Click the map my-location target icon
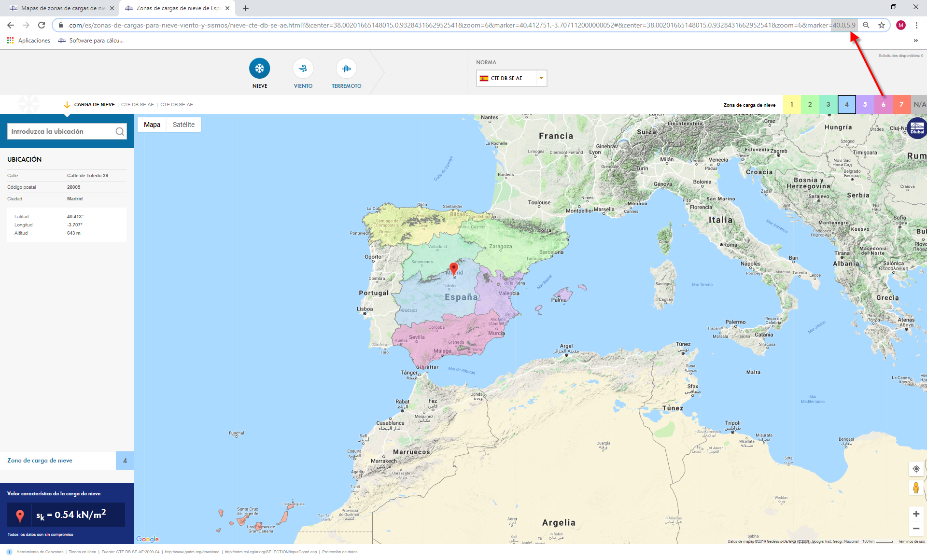This screenshot has width=927, height=560. pos(916,469)
